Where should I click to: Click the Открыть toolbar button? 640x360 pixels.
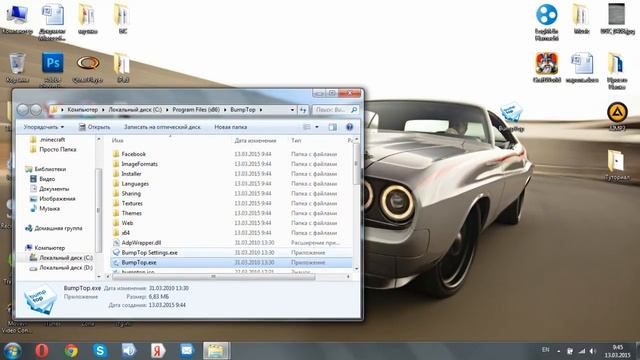click(94, 127)
